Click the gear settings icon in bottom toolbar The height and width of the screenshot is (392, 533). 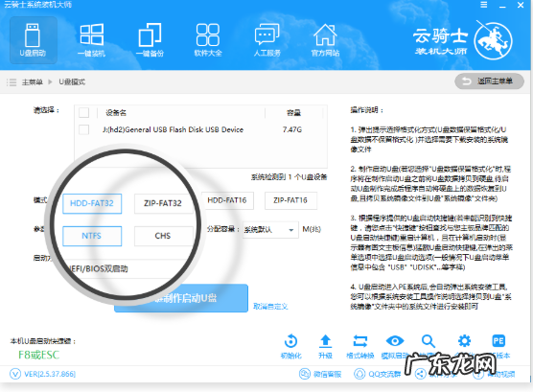(464, 340)
